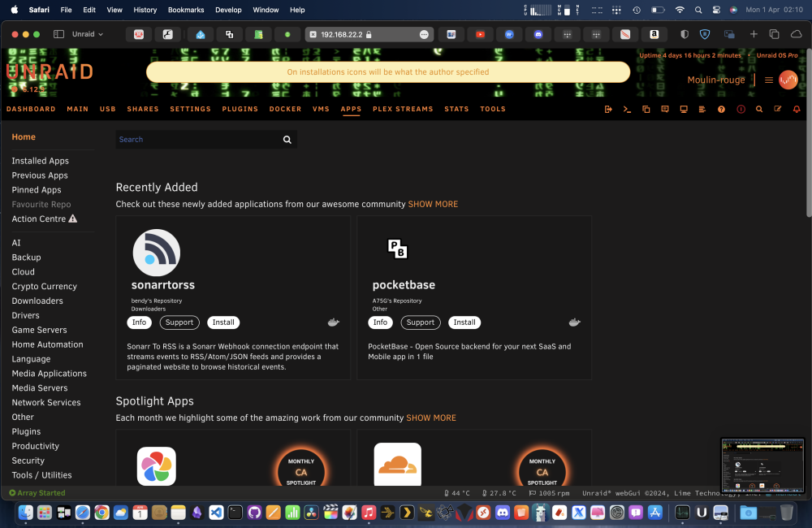This screenshot has height=528, width=812.
Task: Click the Docker whale icon on sonarrtorss card
Action: [334, 322]
